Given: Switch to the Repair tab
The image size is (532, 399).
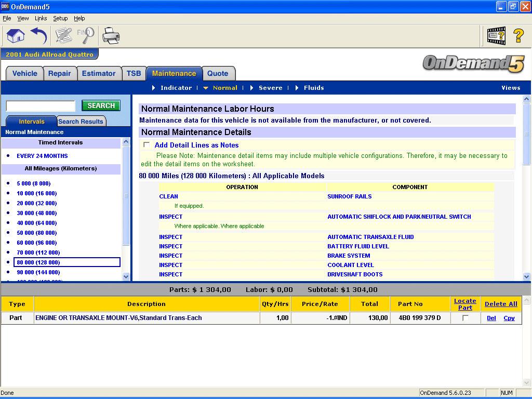Looking at the screenshot, I should (59, 73).
